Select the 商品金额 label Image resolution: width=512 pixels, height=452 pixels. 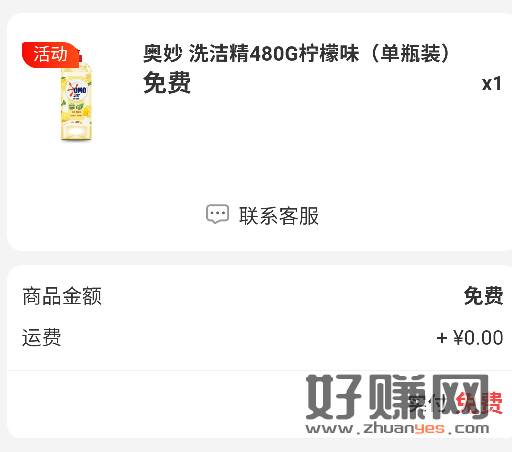[62, 296]
